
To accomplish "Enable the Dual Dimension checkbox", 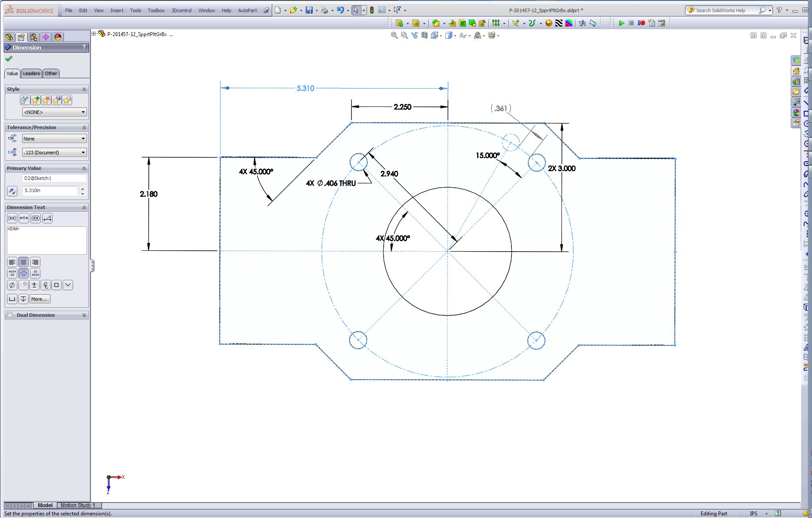I will click(x=10, y=315).
